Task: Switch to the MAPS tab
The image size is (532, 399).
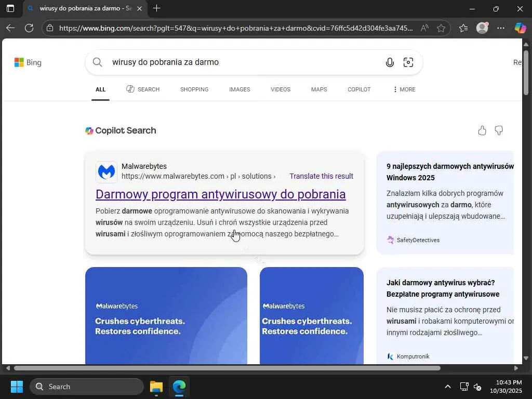Action: click(319, 89)
